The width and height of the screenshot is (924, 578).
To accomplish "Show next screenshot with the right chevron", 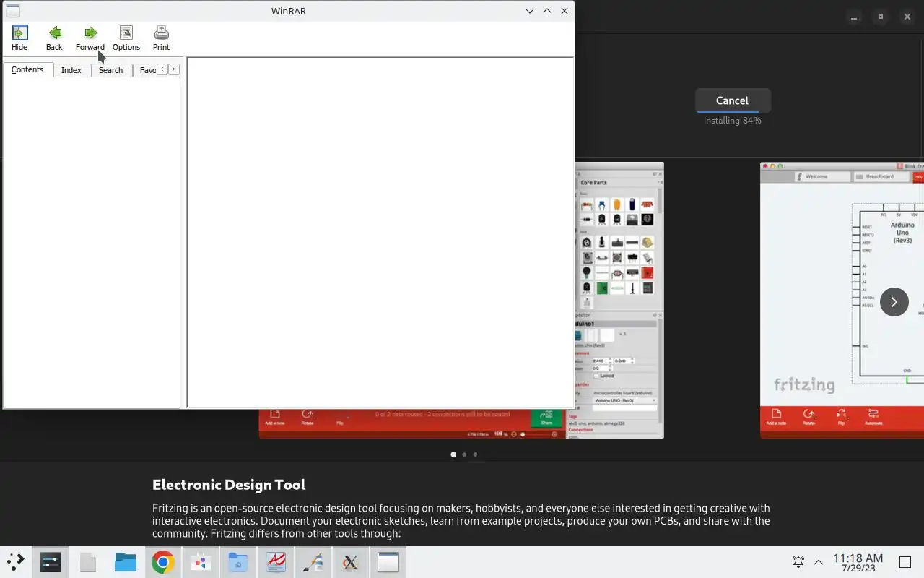I will point(894,301).
